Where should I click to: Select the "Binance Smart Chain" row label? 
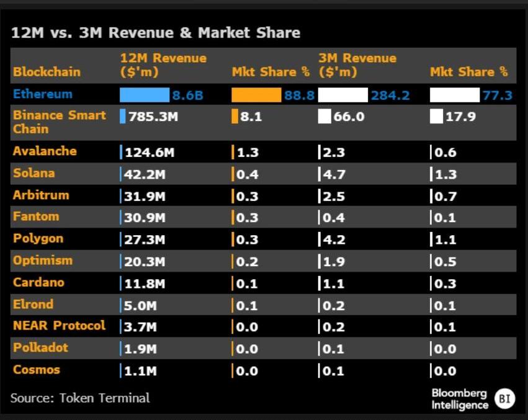60,122
